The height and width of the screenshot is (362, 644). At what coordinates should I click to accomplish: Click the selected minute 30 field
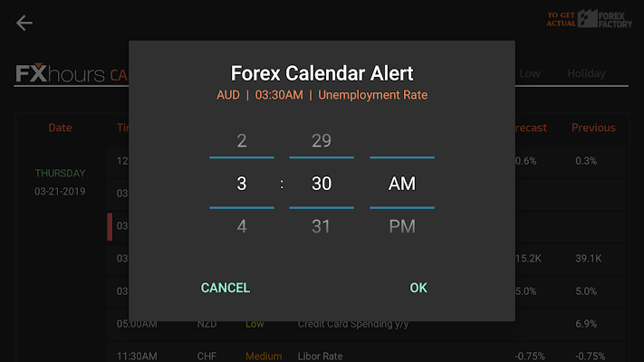click(x=322, y=184)
